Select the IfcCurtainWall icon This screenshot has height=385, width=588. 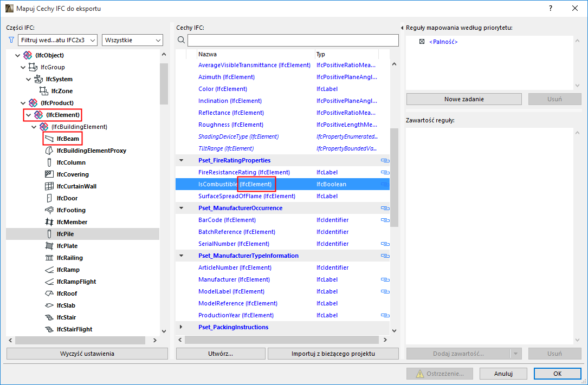[49, 186]
